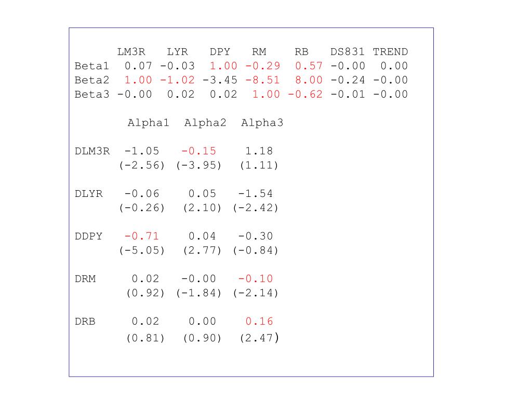Click the red -8.51 value in Beta2

pos(262,80)
